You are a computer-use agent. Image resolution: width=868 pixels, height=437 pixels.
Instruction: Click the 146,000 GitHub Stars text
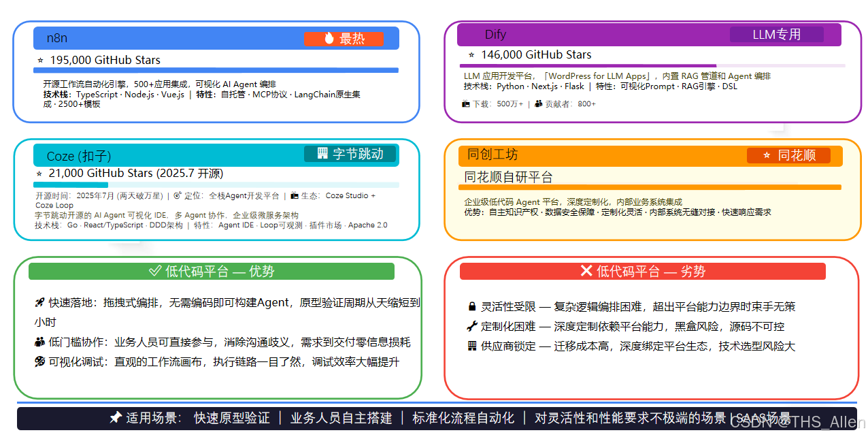coord(536,54)
